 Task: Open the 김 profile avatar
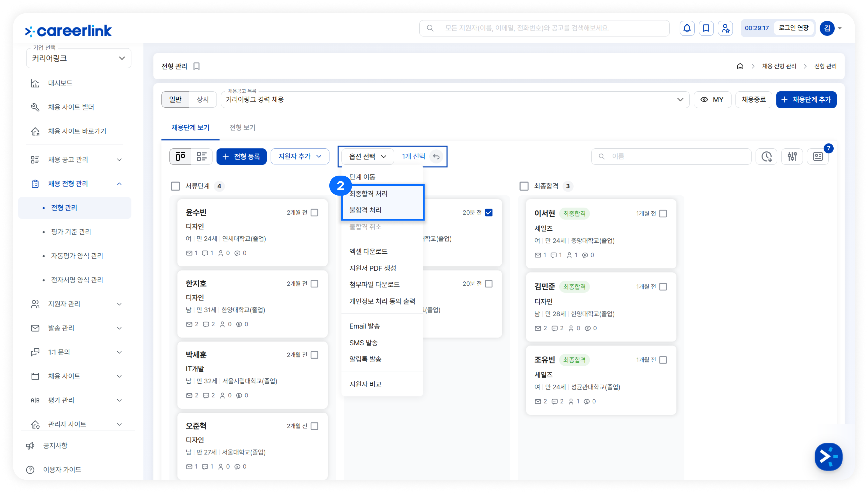(827, 28)
